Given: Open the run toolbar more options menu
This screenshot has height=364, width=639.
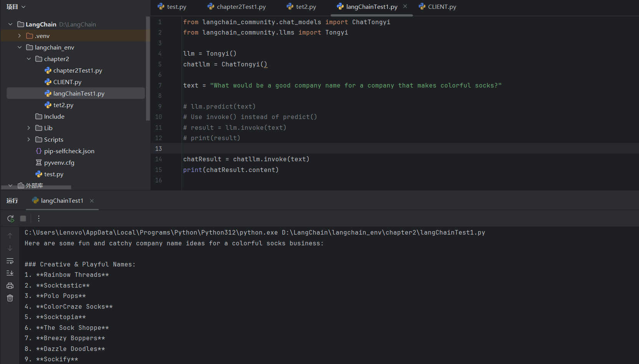Looking at the screenshot, I should point(39,218).
